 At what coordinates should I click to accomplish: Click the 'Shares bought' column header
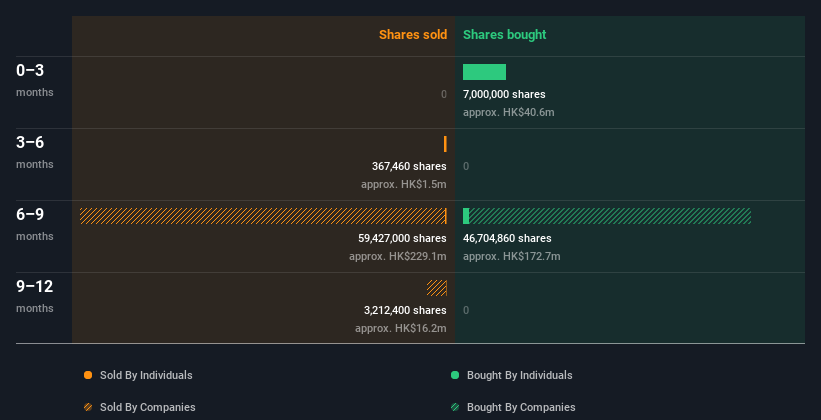tap(504, 35)
